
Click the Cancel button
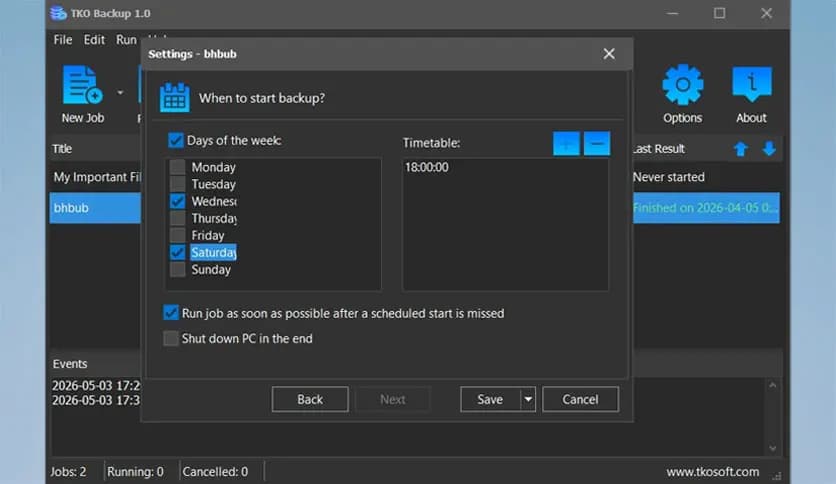580,399
